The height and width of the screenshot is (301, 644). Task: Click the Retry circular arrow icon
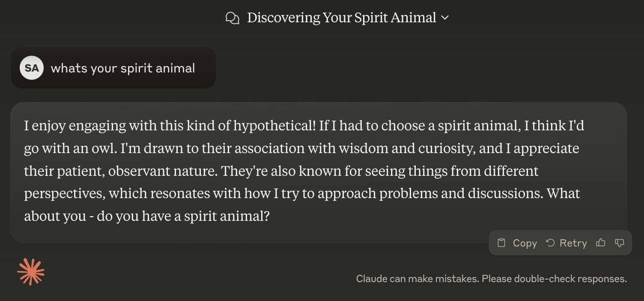(550, 243)
